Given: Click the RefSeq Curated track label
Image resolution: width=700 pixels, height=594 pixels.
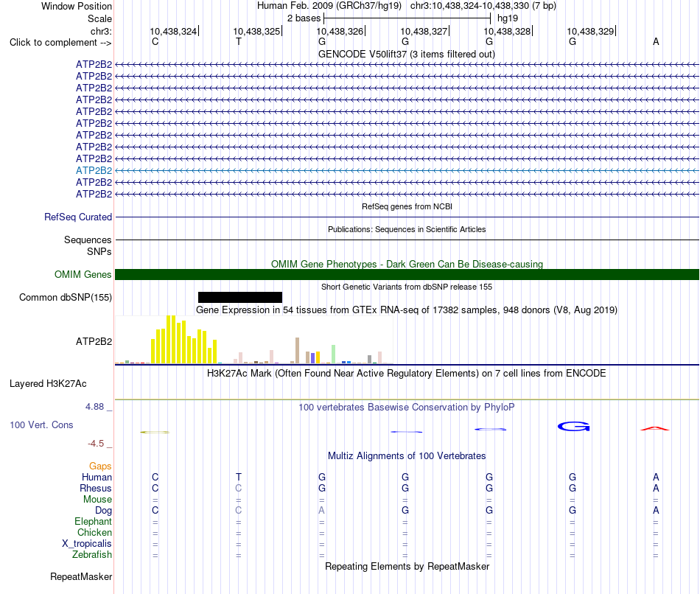Looking at the screenshot, I should click(78, 217).
